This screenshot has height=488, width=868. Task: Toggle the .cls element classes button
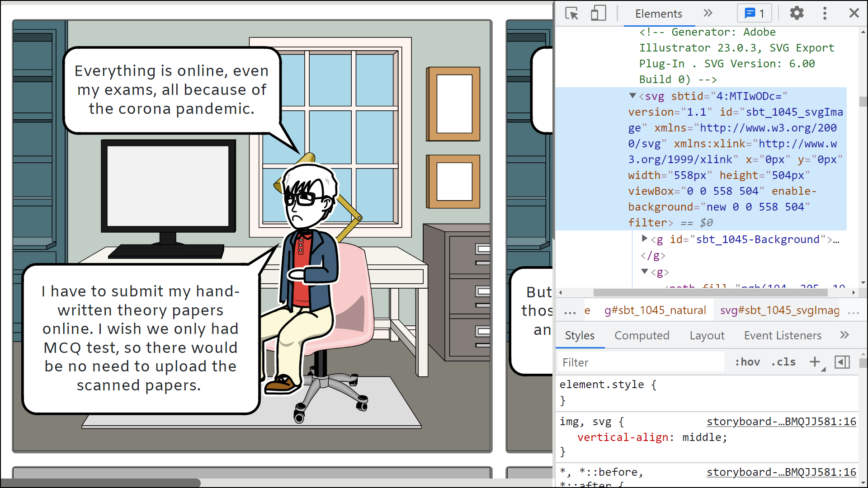tap(783, 362)
